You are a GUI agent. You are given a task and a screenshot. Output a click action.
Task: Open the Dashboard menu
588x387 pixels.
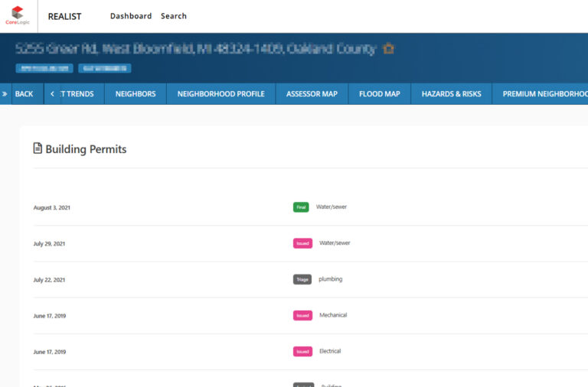click(130, 16)
